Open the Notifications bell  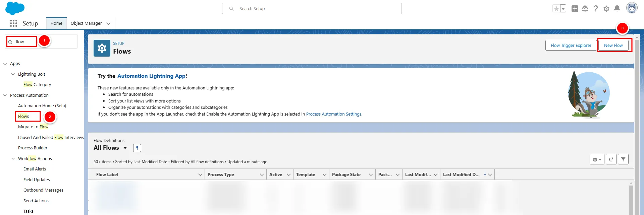(x=617, y=9)
